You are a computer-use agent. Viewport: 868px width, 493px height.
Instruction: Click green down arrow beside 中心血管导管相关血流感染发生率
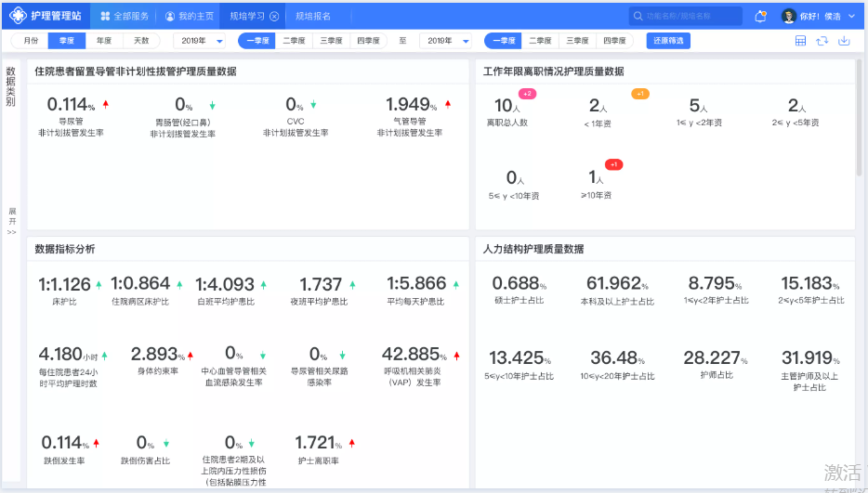pyautogui.click(x=263, y=356)
